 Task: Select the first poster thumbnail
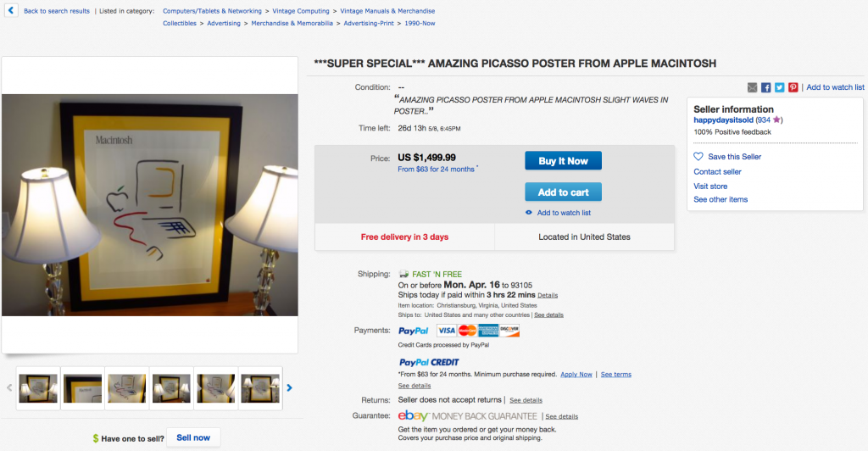pyautogui.click(x=38, y=388)
